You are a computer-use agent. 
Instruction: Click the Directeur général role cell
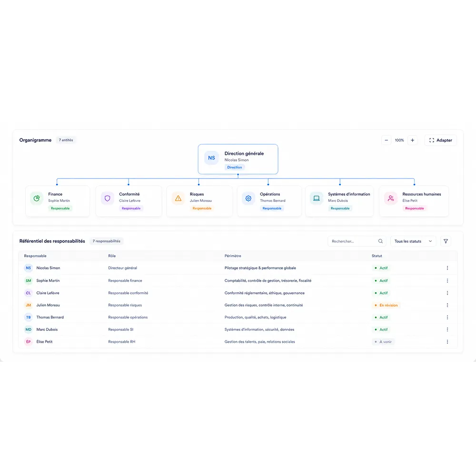click(122, 268)
